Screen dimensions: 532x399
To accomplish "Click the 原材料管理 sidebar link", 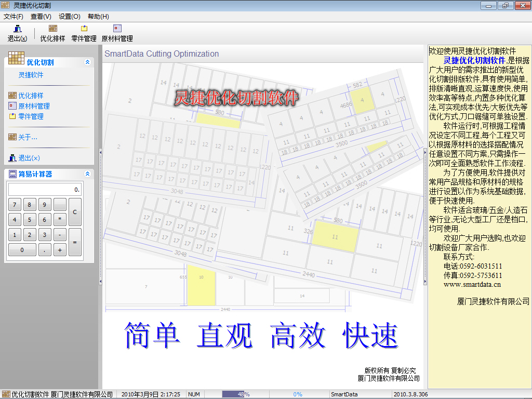I will [x=34, y=106].
